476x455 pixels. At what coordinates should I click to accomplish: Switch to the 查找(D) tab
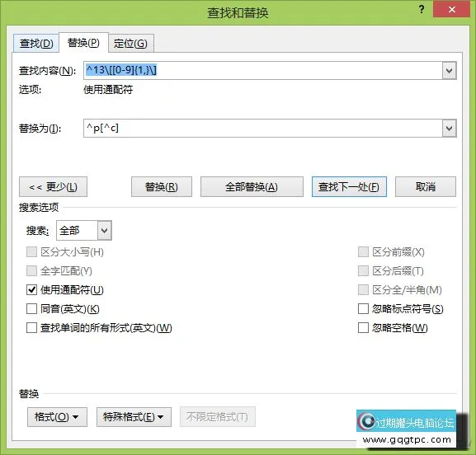point(36,44)
